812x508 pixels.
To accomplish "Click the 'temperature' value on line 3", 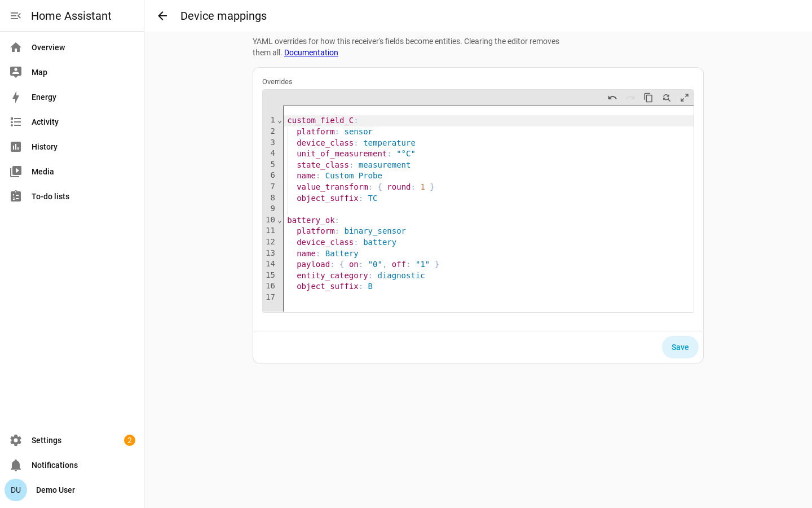I will pos(389,143).
